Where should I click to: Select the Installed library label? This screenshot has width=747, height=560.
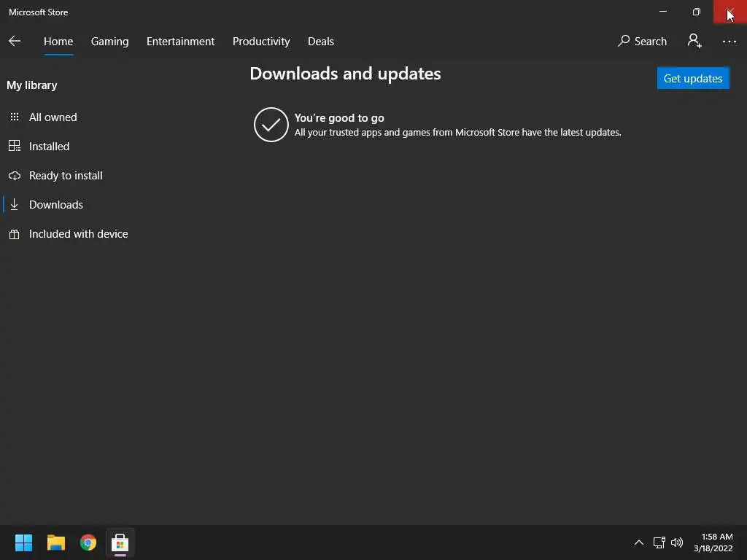point(49,146)
